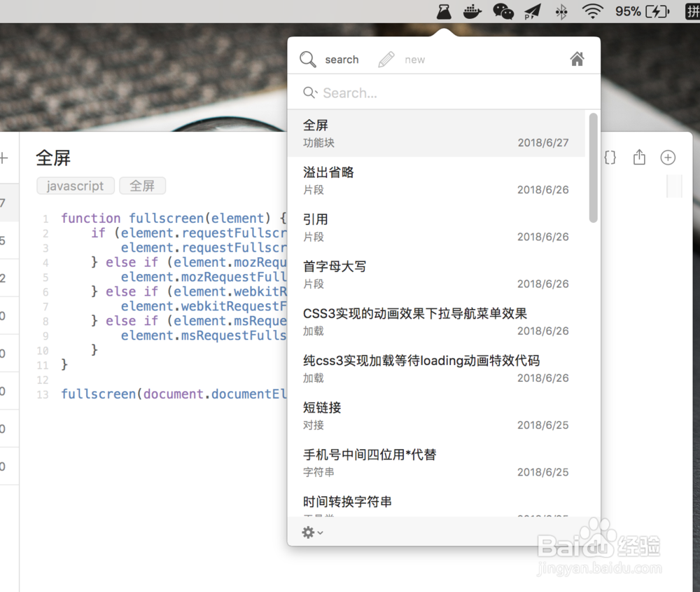
Task: Click the pencil icon beside new
Action: tap(386, 60)
